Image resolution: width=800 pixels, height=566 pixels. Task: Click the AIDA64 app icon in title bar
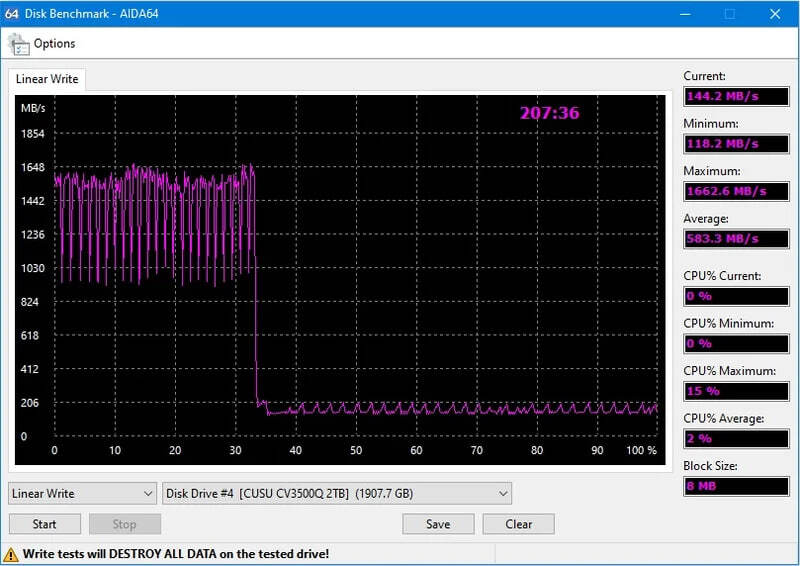pyautogui.click(x=12, y=13)
